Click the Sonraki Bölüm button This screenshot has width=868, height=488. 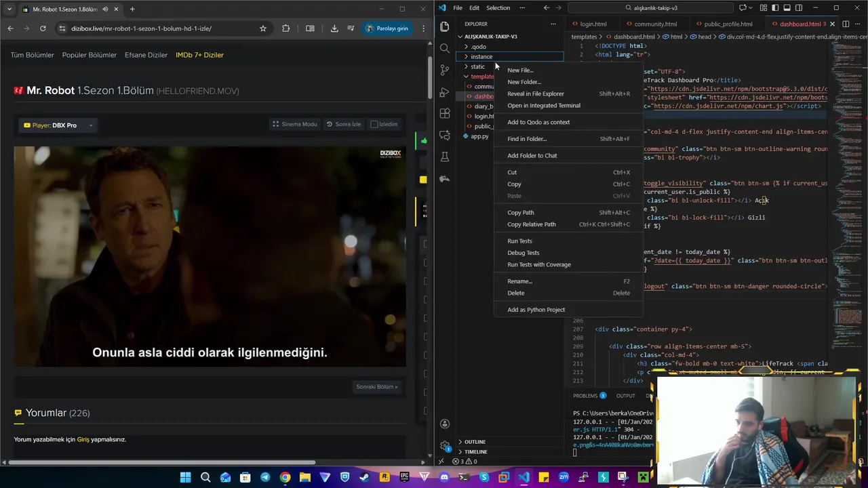pos(377,386)
